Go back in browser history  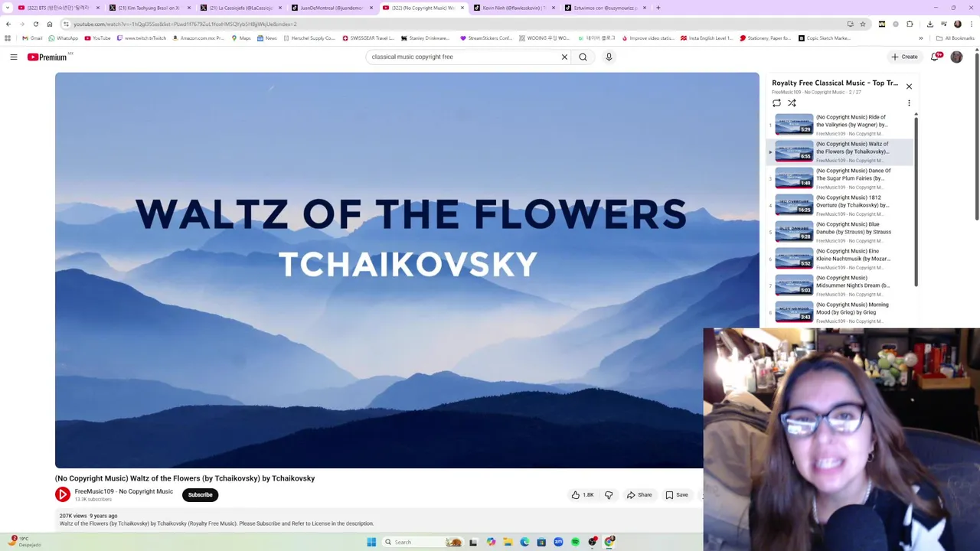(x=8, y=24)
